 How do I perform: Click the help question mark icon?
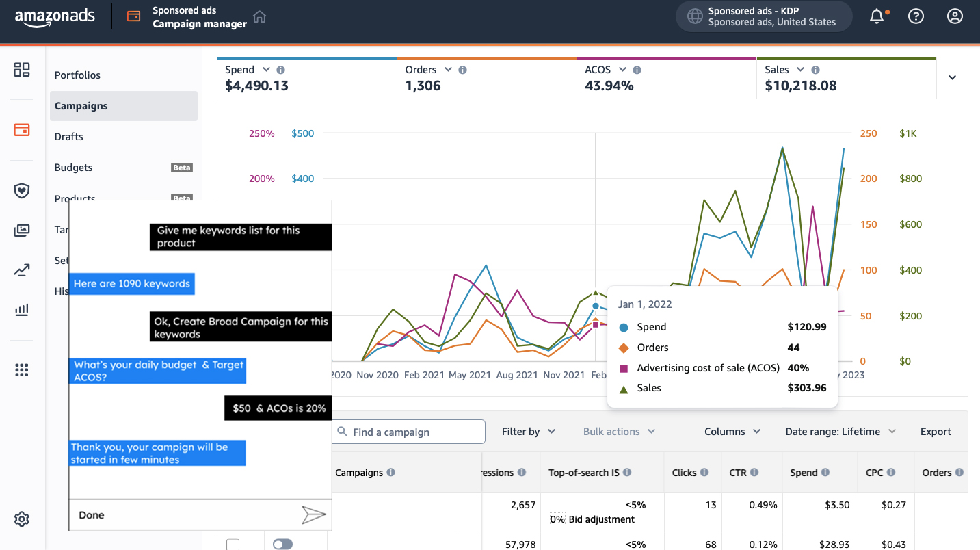click(x=916, y=16)
